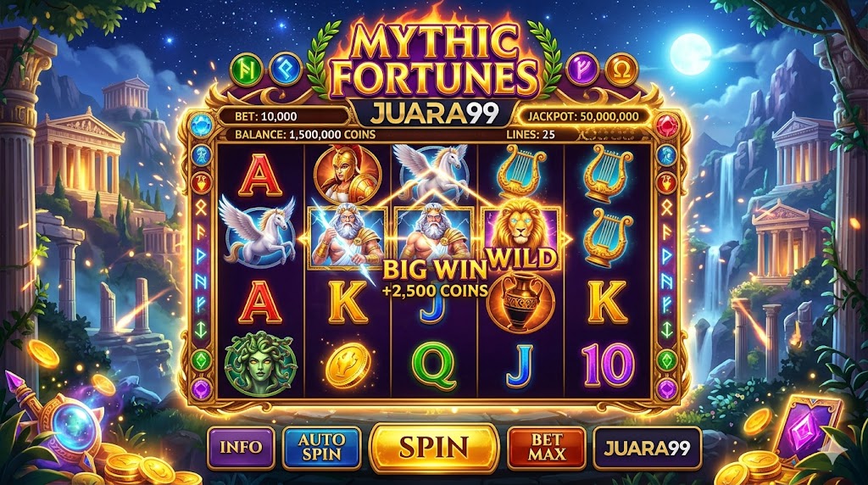Select the blue rune orb near title
Screen dimensions: 868x485
tap(286, 70)
